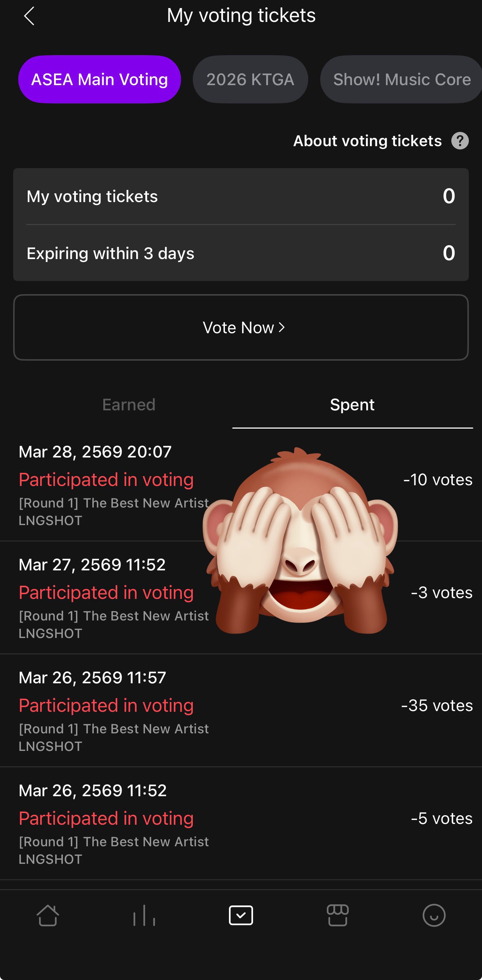The width and height of the screenshot is (482, 980).
Task: Tap the back arrow icon
Action: (x=29, y=16)
